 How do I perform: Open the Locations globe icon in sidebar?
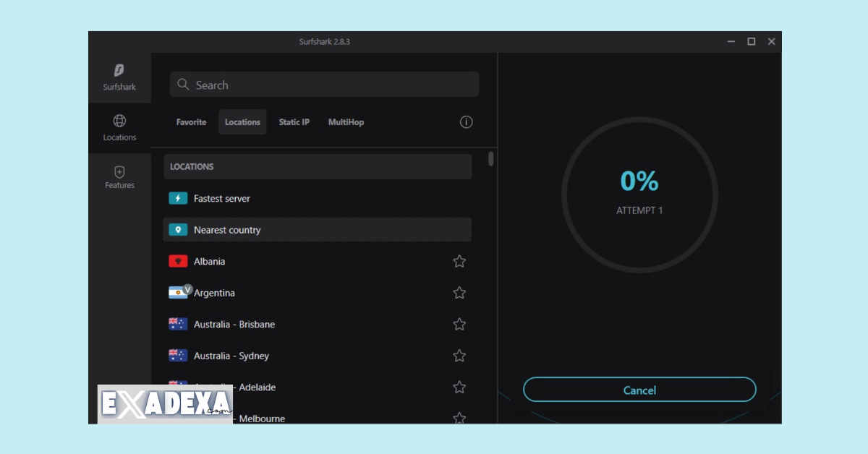[119, 120]
